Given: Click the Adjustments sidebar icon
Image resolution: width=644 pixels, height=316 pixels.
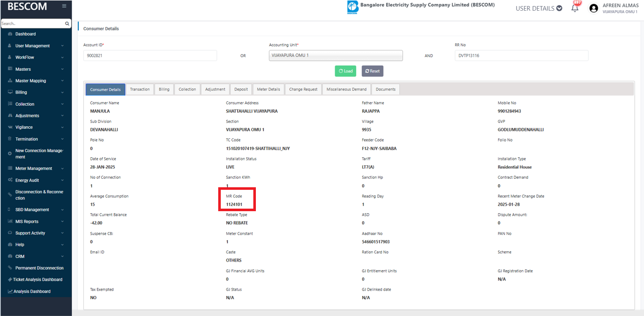Looking at the screenshot, I should pos(10,116).
